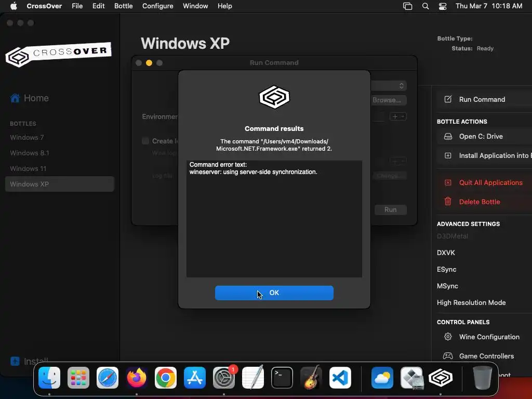This screenshot has height=399, width=532.
Task: Toggle the dimmed D3DMetal setting
Action: click(x=453, y=236)
